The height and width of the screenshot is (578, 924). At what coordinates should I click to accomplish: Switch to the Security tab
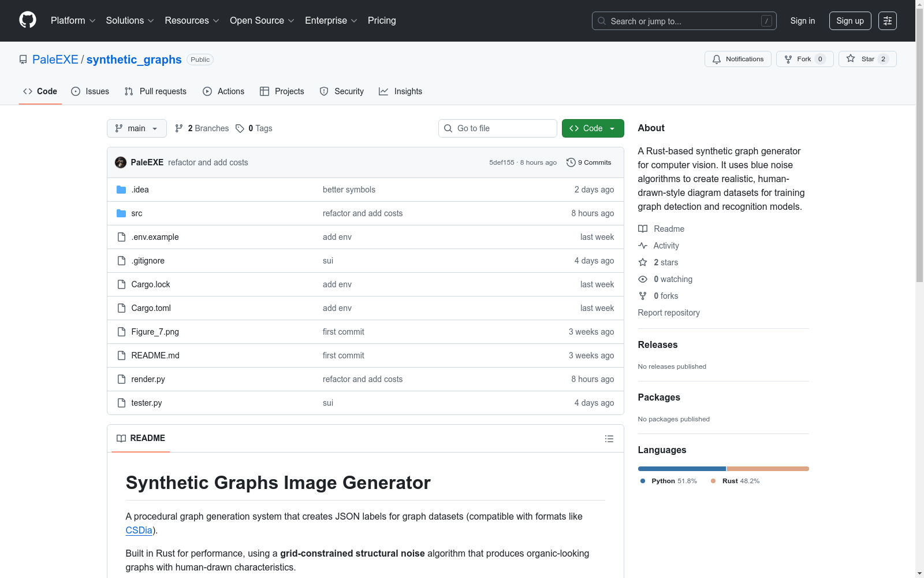[x=342, y=91]
